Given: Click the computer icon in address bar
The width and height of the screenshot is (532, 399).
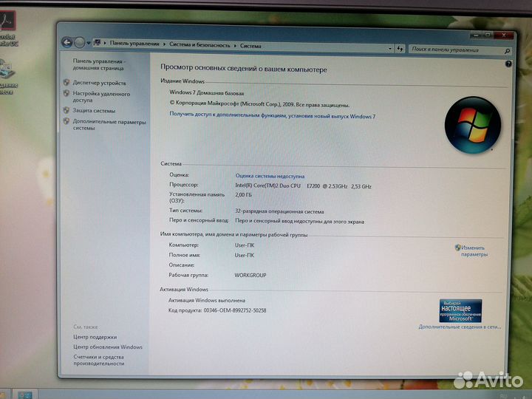Looking at the screenshot, I should pos(97,43).
